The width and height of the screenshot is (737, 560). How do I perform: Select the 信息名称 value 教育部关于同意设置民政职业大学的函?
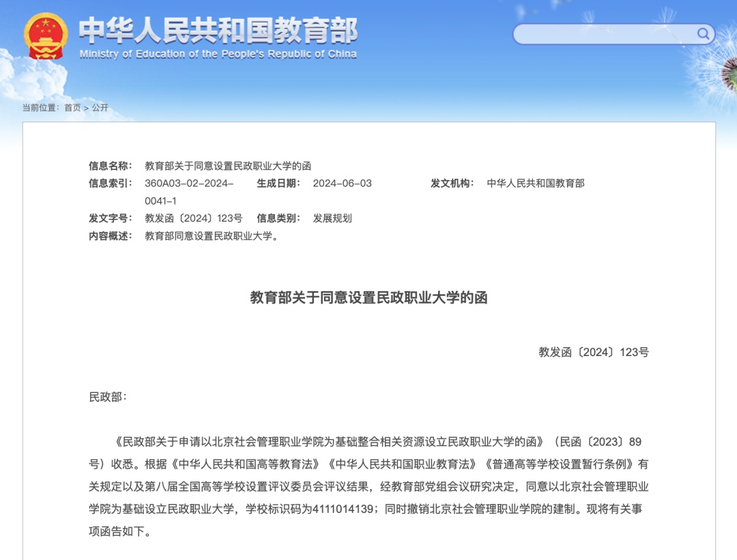point(228,166)
